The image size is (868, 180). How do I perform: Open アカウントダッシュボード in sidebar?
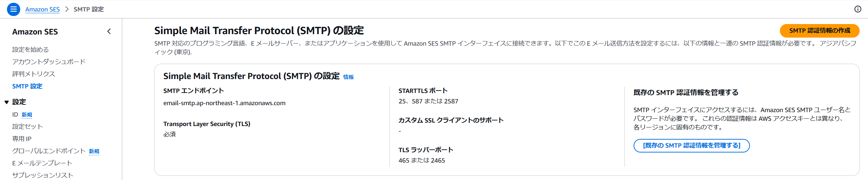click(49, 62)
